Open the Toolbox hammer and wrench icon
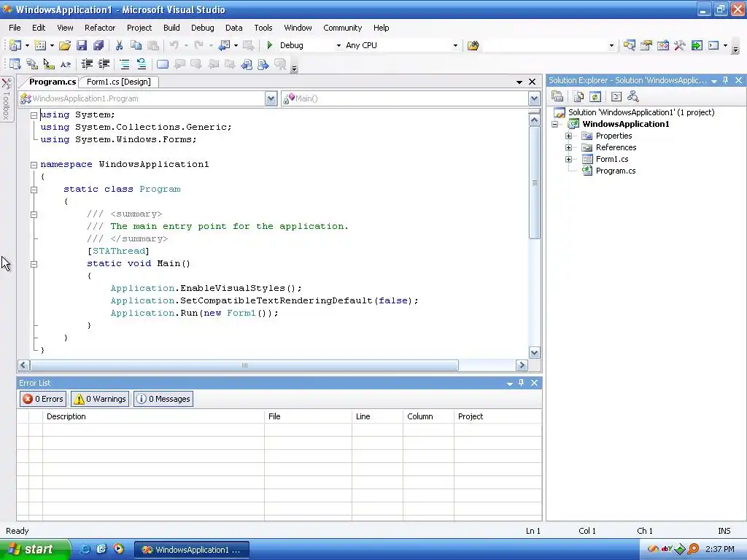Screen dimensions: 747x560 point(679,45)
